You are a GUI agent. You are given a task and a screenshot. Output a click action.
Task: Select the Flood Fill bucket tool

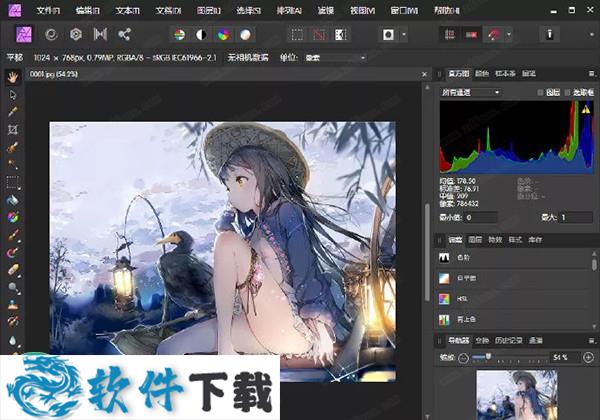(x=13, y=200)
